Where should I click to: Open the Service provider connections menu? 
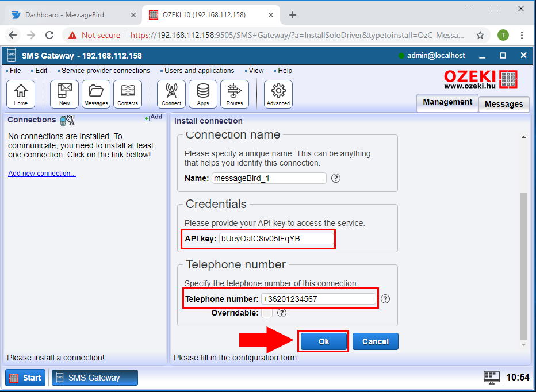coord(105,71)
